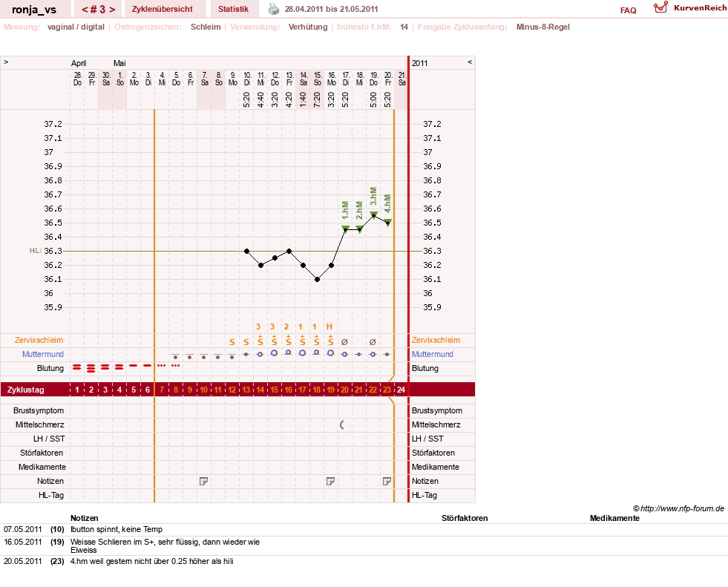
Task: Click the printer icon beside the date range
Action: [x=274, y=9]
